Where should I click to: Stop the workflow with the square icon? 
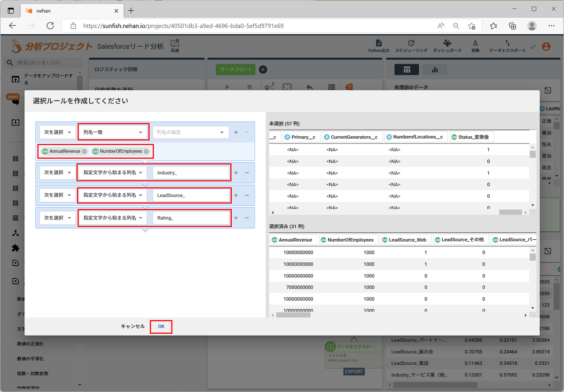(x=250, y=87)
